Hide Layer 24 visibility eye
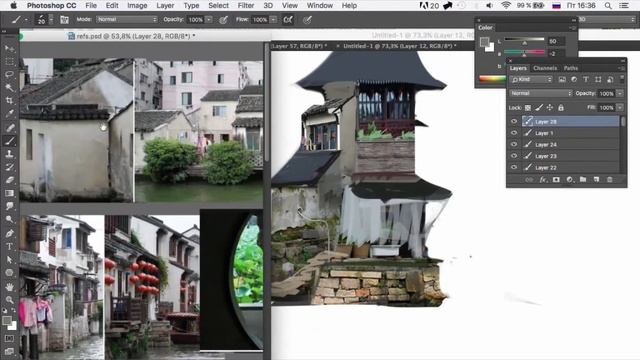Image resolution: width=640 pixels, height=360 pixels. (x=514, y=144)
